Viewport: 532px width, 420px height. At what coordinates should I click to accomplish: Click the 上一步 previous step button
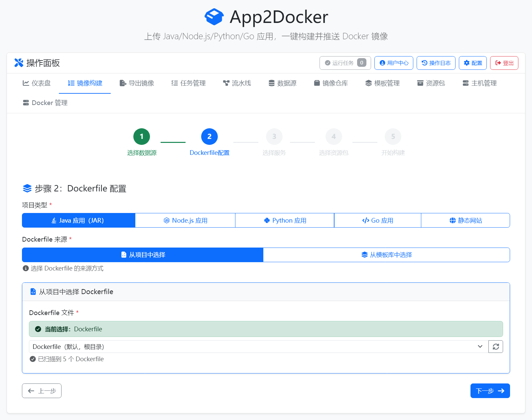pyautogui.click(x=42, y=391)
